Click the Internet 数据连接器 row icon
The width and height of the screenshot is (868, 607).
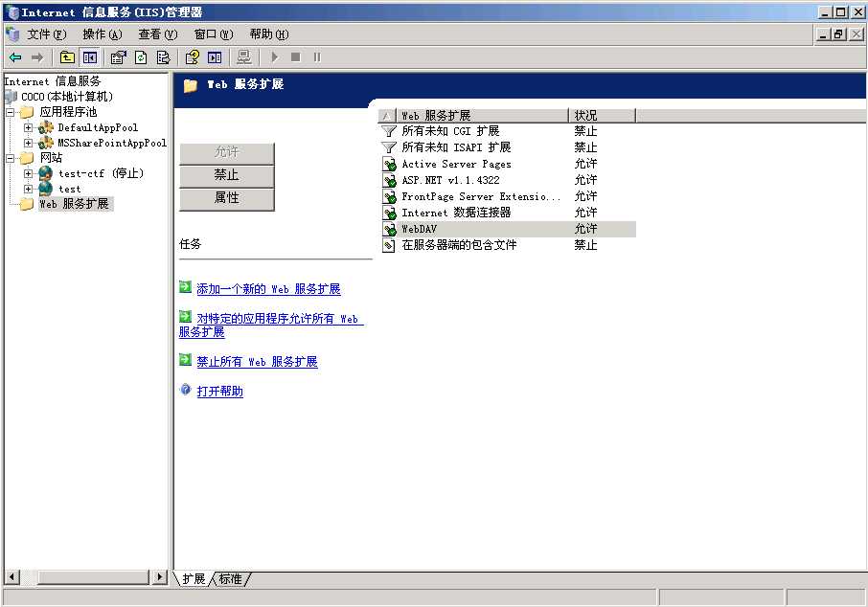[x=390, y=213]
